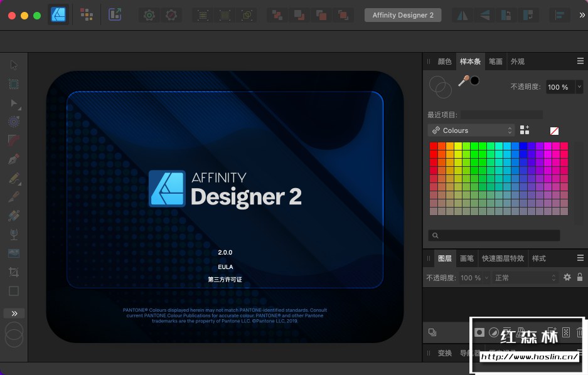The image size is (588, 375).
Task: Open the swatches opacity dropdown arrow
Action: (579, 87)
